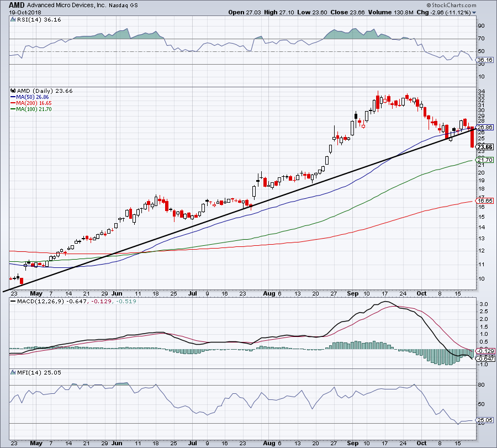
Task: Click the RSI(14) 36.16 panel title
Action: pos(39,19)
